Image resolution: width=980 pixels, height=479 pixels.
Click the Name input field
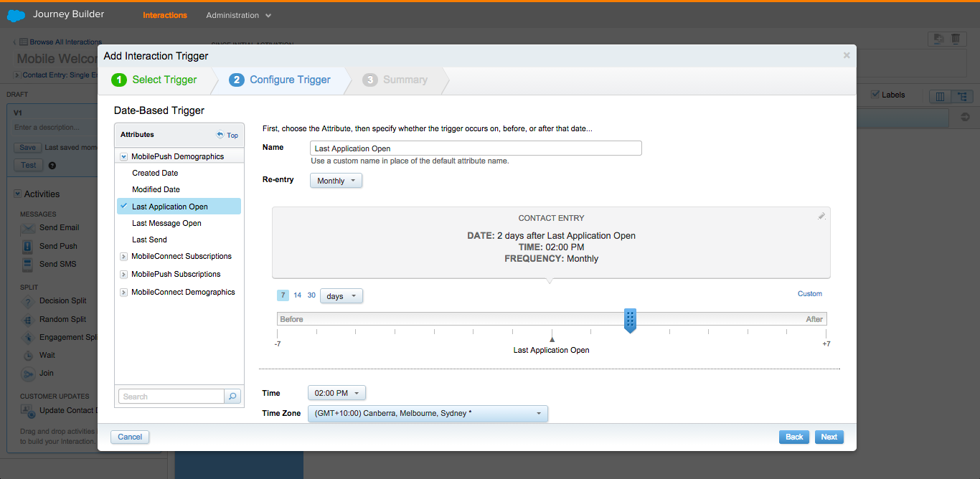point(476,148)
